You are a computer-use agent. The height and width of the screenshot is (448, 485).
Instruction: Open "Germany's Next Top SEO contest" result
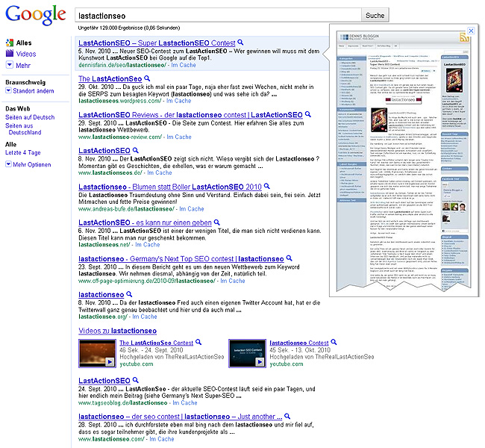(x=181, y=258)
